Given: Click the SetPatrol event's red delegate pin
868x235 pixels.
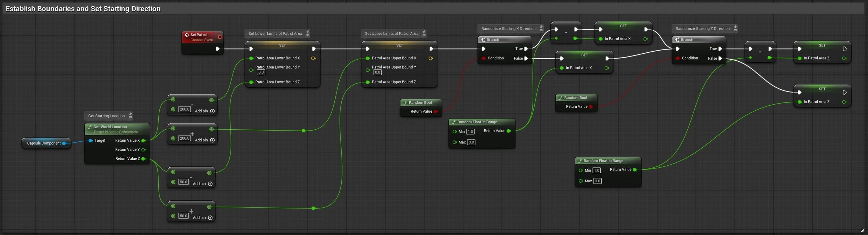Looking at the screenshot, I should tap(219, 37).
